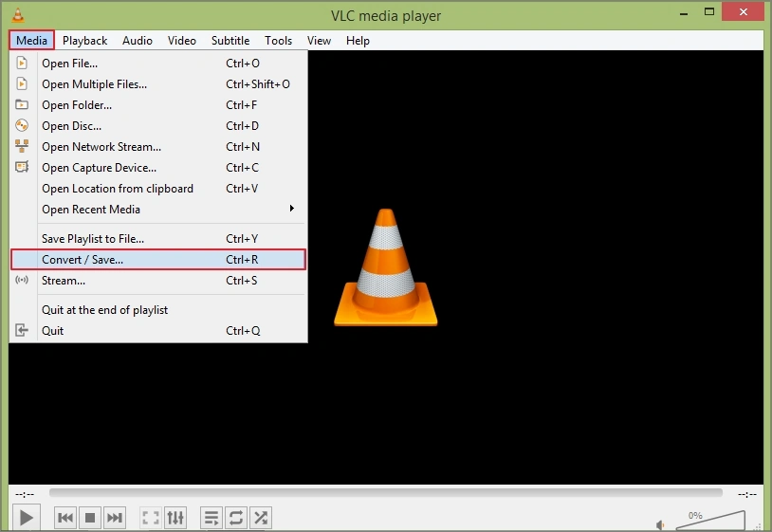
Task: Click the Open Folder icon
Action: click(22, 104)
